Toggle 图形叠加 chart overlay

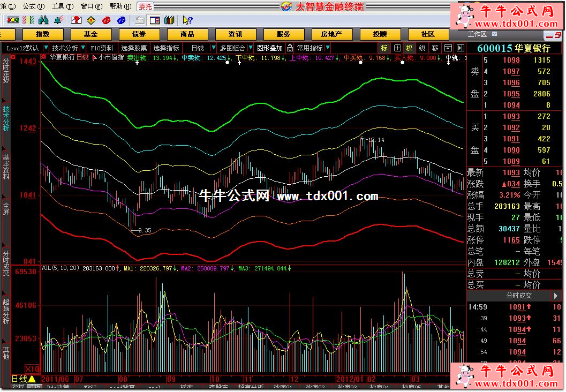(x=270, y=48)
